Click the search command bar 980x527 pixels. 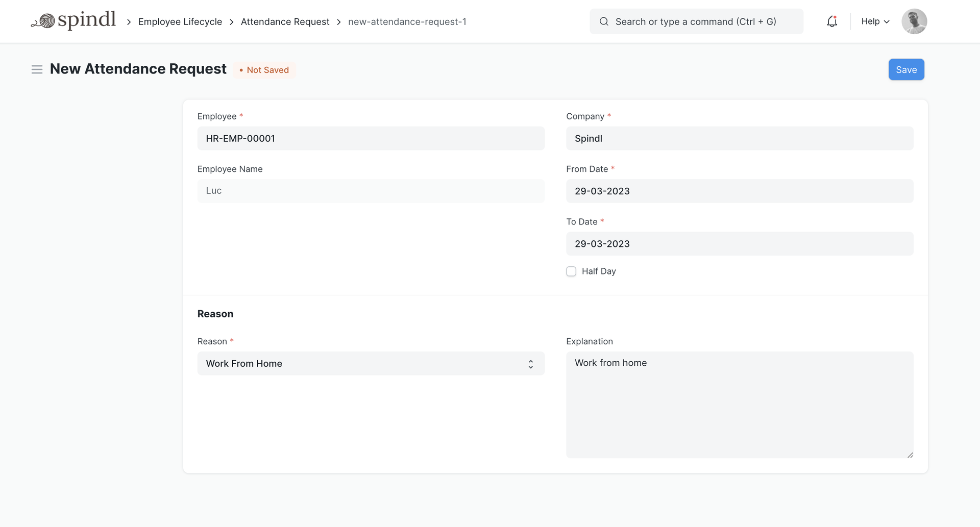click(x=695, y=21)
